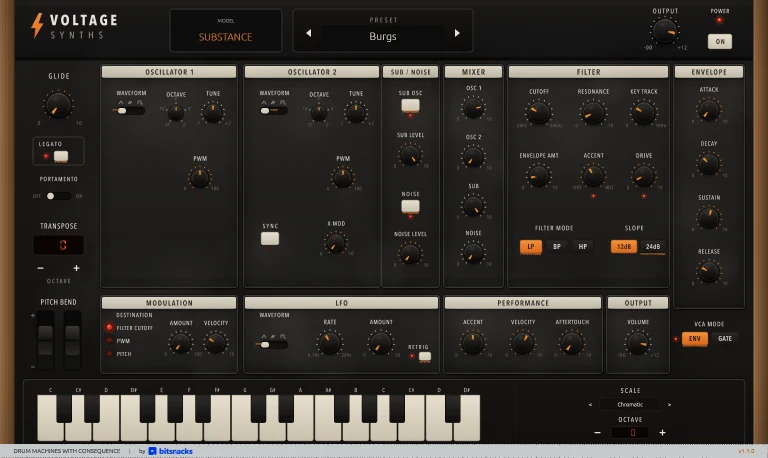The width and height of the screenshot is (768, 458).
Task: Select the LP filter mode
Action: tap(530, 247)
